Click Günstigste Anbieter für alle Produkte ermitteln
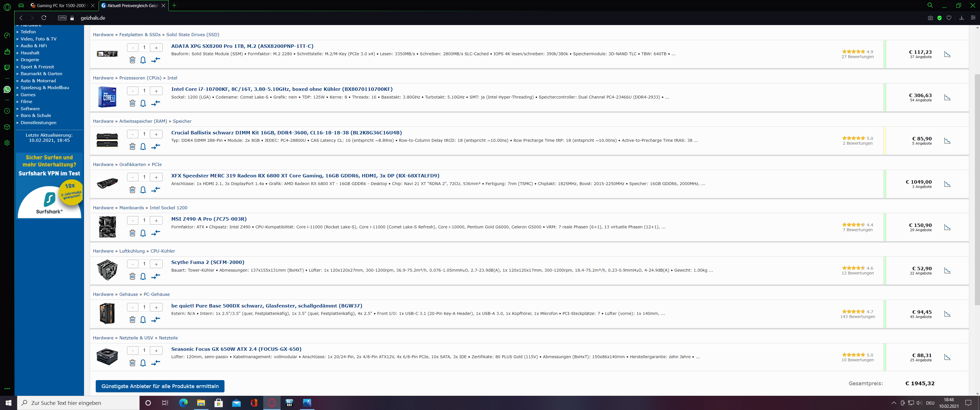Image resolution: width=980 pixels, height=410 pixels. pyautogui.click(x=160, y=386)
